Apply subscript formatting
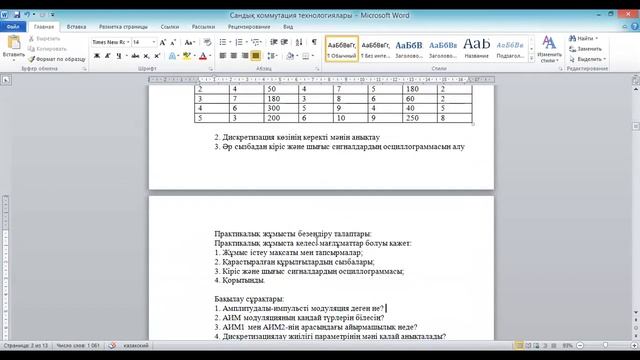This screenshot has height=360, width=640. (146, 56)
